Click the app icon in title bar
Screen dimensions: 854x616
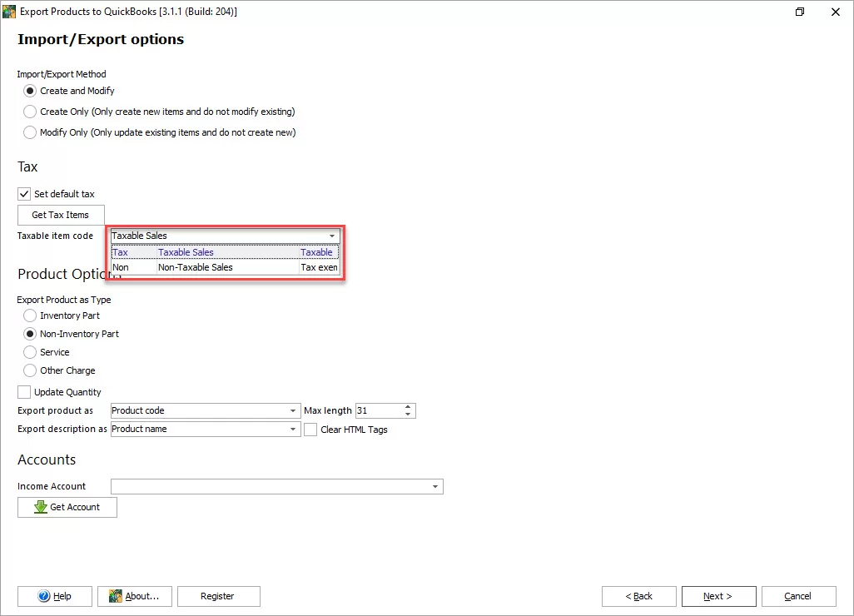(9, 12)
